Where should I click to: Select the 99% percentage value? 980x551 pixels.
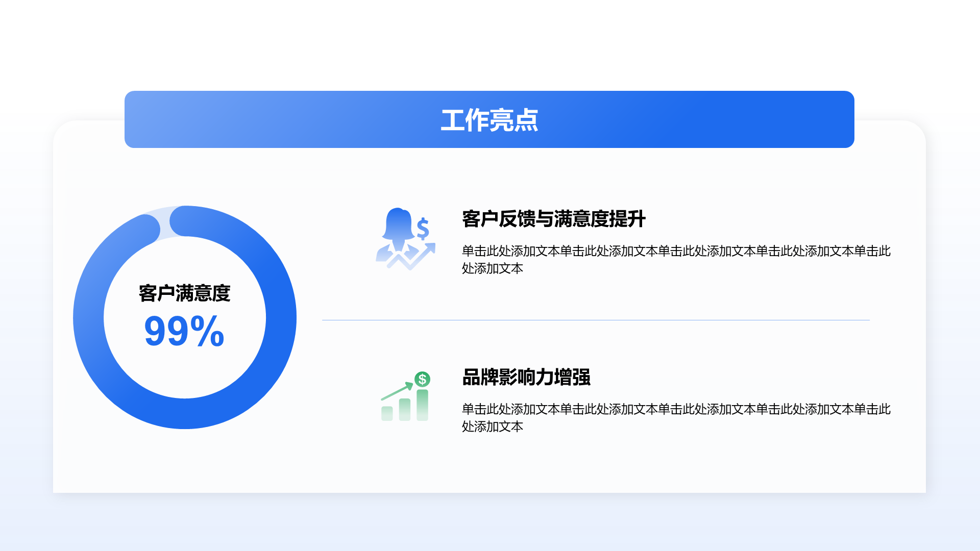point(184,332)
